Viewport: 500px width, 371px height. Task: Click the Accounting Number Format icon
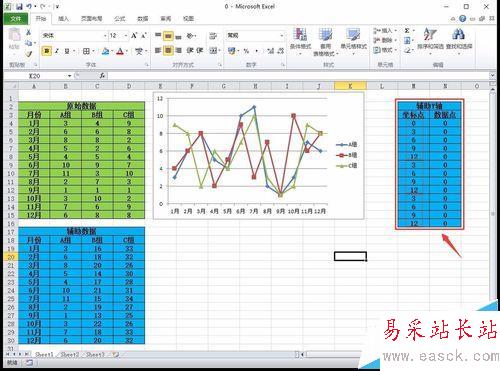coord(231,51)
